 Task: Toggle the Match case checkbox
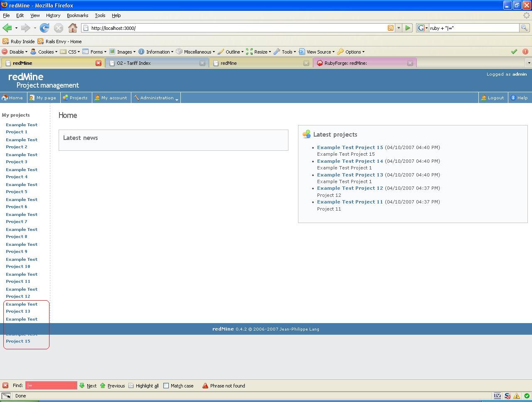(166, 386)
